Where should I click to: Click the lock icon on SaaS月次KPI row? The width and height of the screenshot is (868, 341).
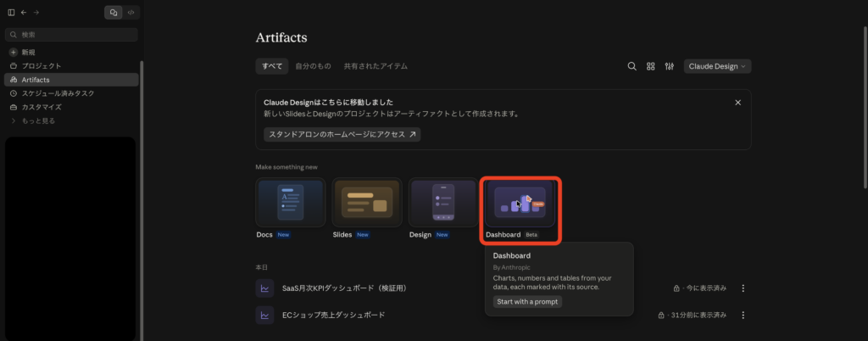click(676, 288)
